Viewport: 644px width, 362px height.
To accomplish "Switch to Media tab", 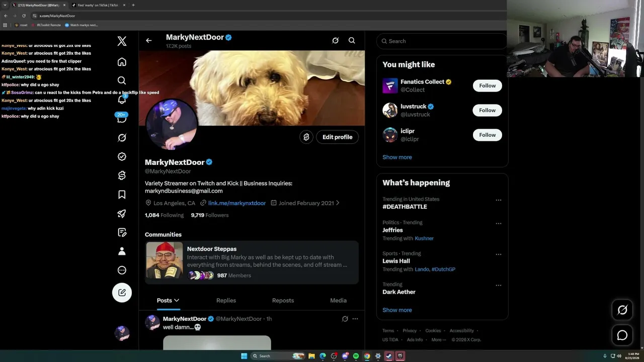I will point(338,300).
